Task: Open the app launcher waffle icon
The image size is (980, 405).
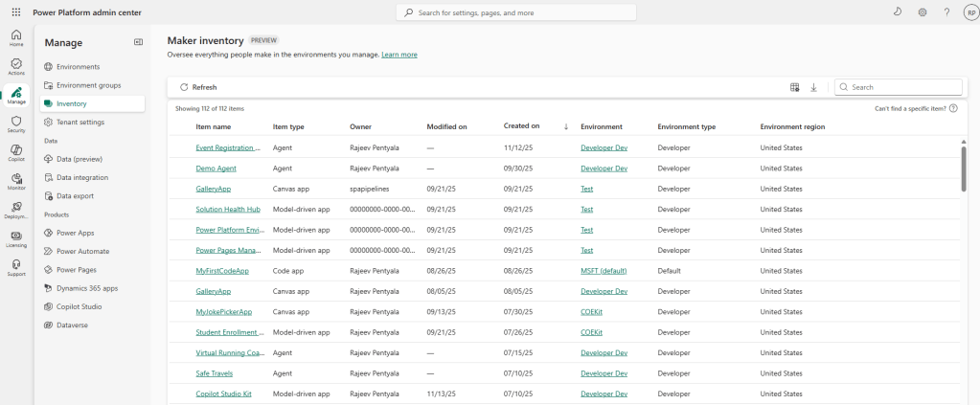Action: (x=15, y=12)
